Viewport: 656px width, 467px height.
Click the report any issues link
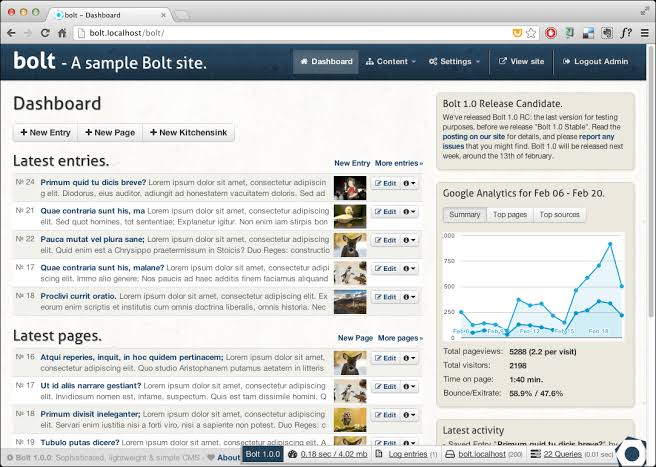pos(528,141)
